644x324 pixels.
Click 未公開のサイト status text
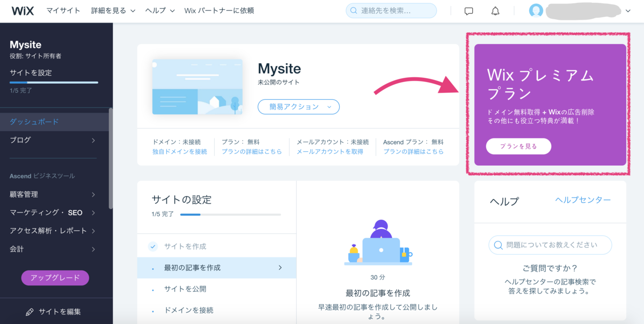(x=279, y=83)
